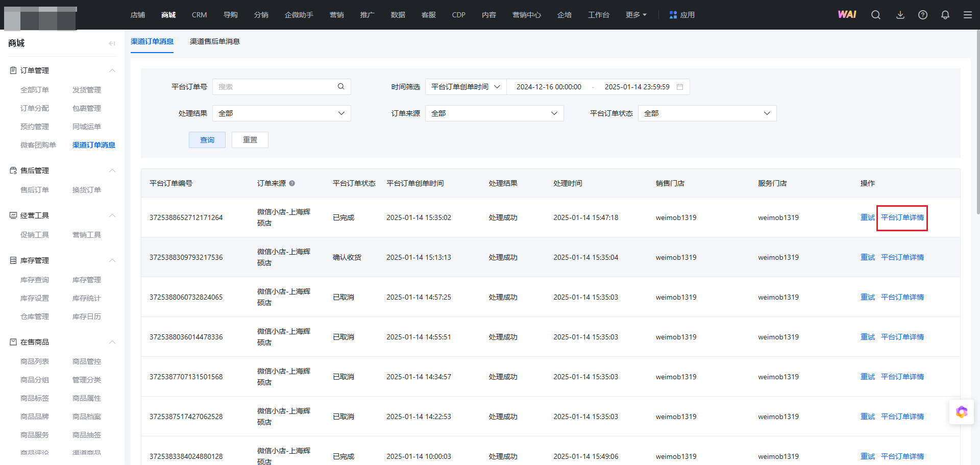Open the hamburger menu icon
The height and width of the screenshot is (465, 980).
[x=968, y=15]
